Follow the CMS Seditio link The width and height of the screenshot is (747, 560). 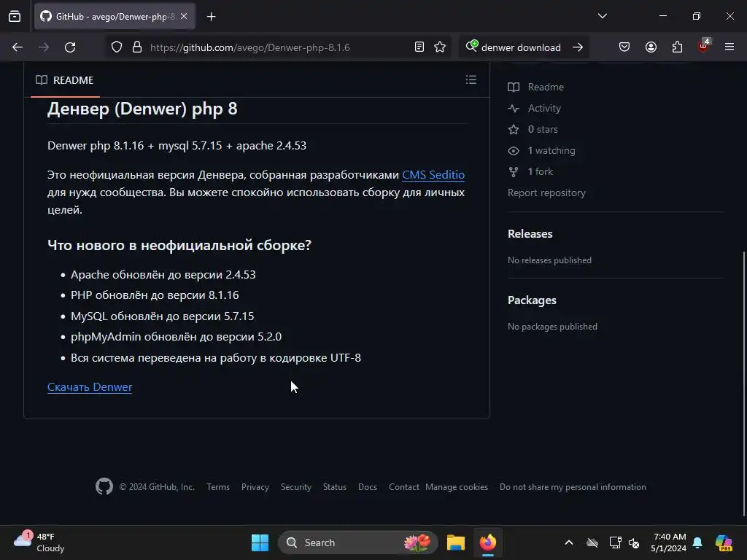(x=433, y=175)
